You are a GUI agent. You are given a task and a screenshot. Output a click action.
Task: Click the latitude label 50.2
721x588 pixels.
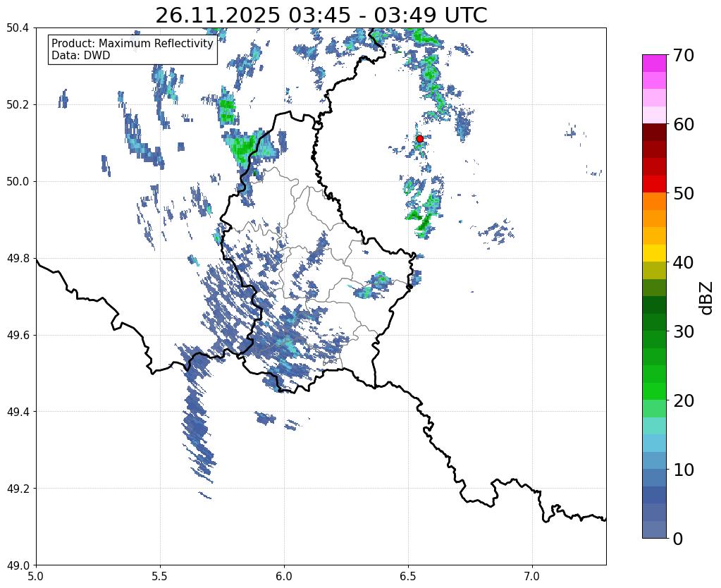coord(18,105)
